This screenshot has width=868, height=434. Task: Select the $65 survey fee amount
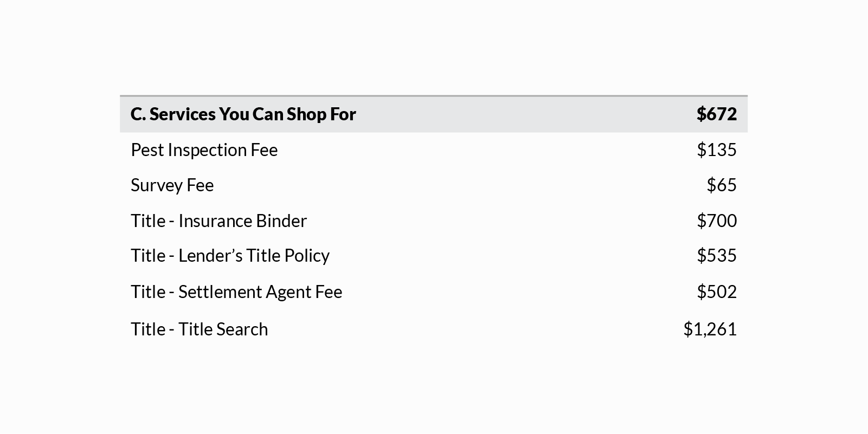coord(721,185)
